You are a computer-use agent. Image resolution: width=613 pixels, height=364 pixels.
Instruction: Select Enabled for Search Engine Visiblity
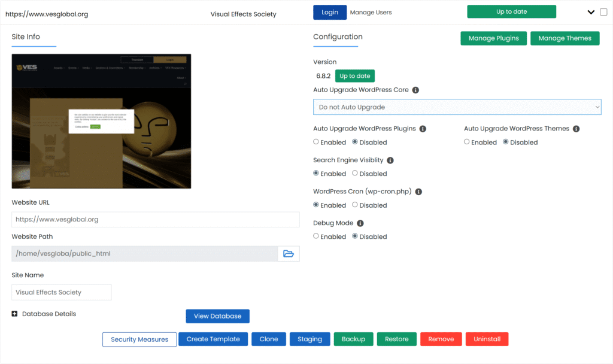(316, 173)
